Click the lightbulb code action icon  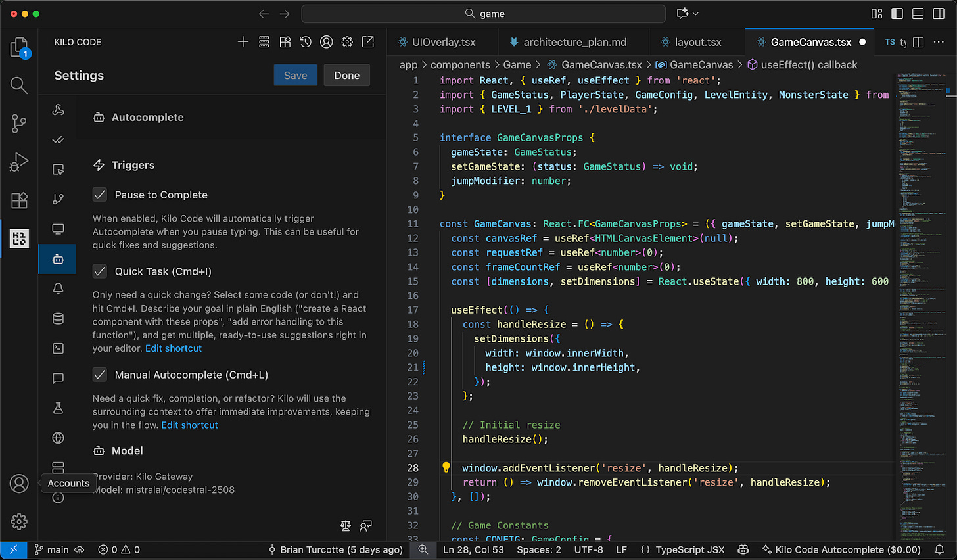coord(446,467)
